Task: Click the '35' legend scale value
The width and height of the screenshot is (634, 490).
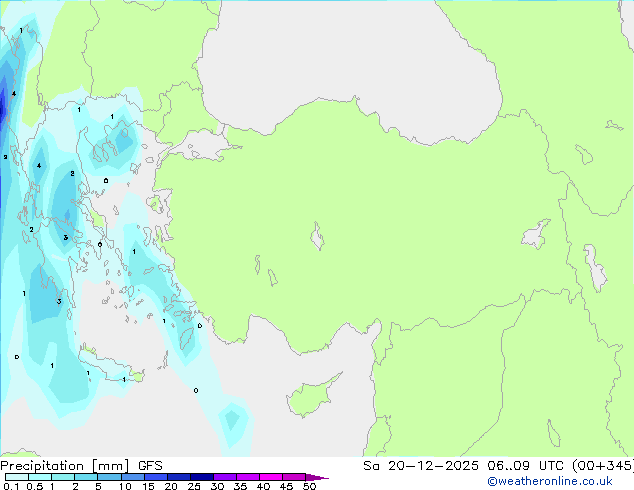Action: (240, 486)
